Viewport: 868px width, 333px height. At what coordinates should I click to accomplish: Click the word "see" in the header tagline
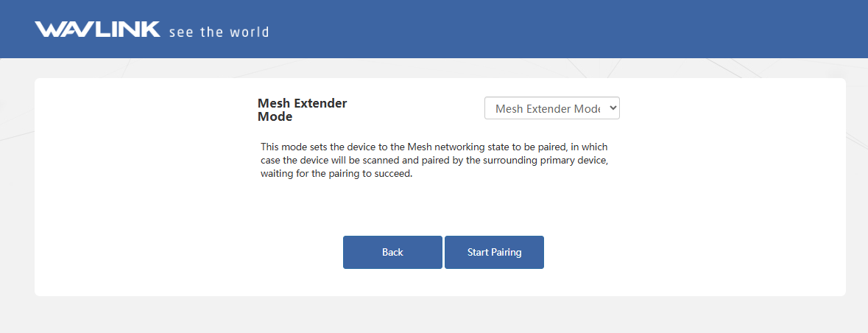coord(180,32)
